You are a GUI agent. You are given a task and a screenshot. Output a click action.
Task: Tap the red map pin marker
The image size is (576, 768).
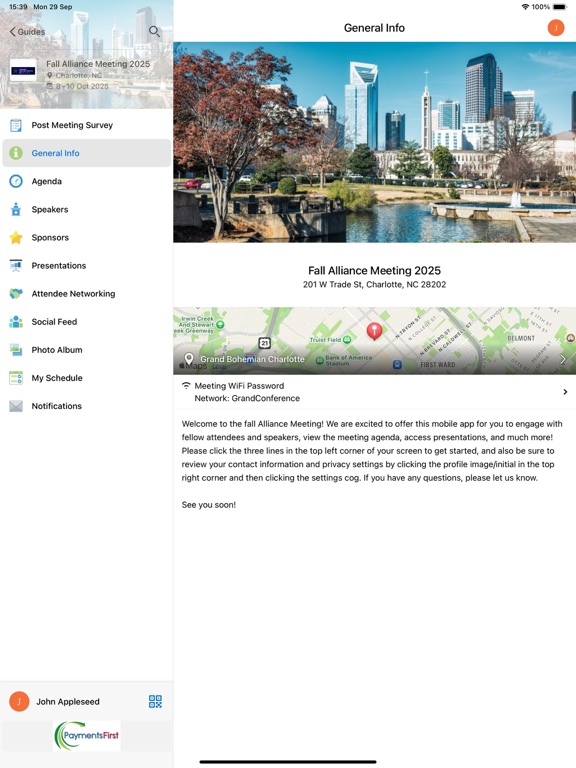pyautogui.click(x=375, y=331)
